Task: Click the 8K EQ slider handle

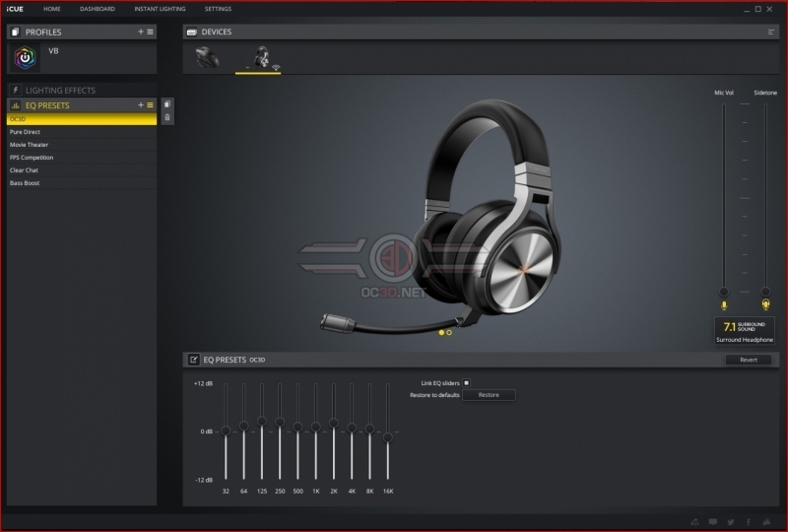Action: pyautogui.click(x=370, y=429)
